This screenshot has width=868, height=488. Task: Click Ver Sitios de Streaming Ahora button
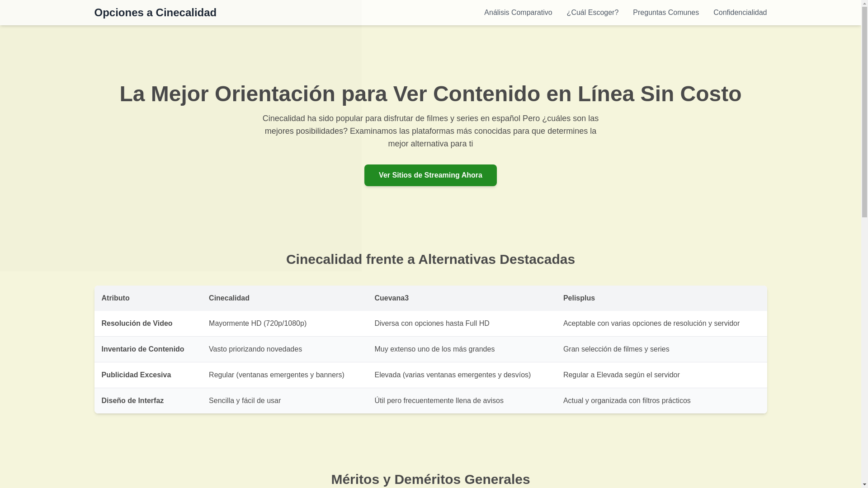430,175
